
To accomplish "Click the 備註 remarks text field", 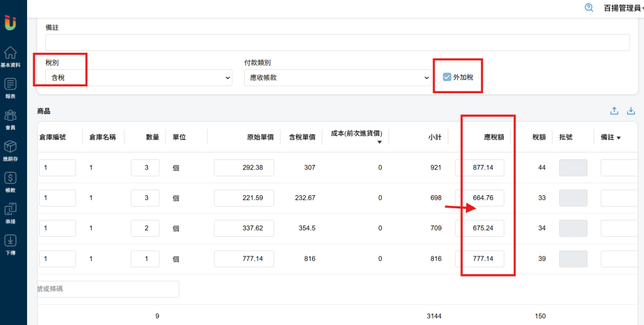I will click(337, 42).
